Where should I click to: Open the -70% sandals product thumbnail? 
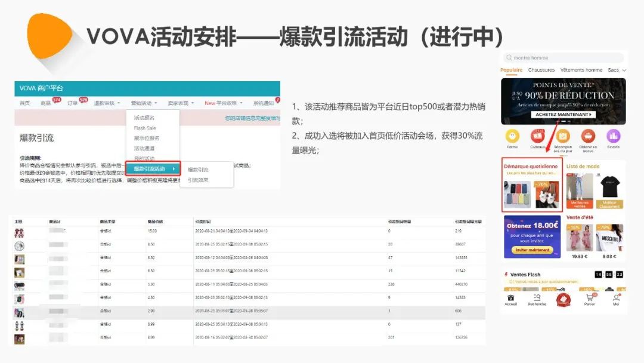click(x=546, y=194)
